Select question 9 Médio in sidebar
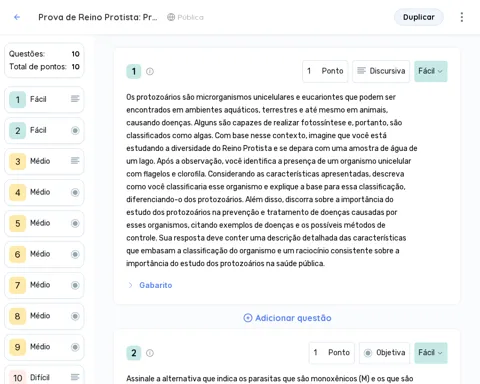 point(44,347)
